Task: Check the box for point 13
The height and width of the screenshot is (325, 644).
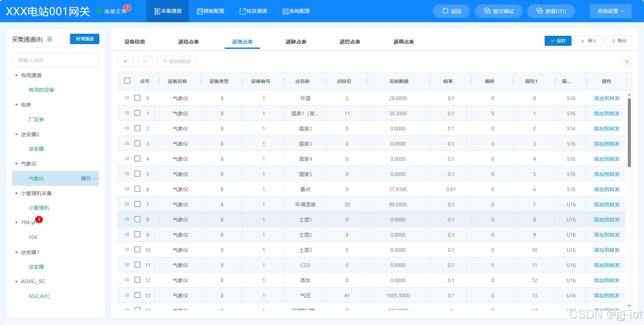Action: click(137, 295)
